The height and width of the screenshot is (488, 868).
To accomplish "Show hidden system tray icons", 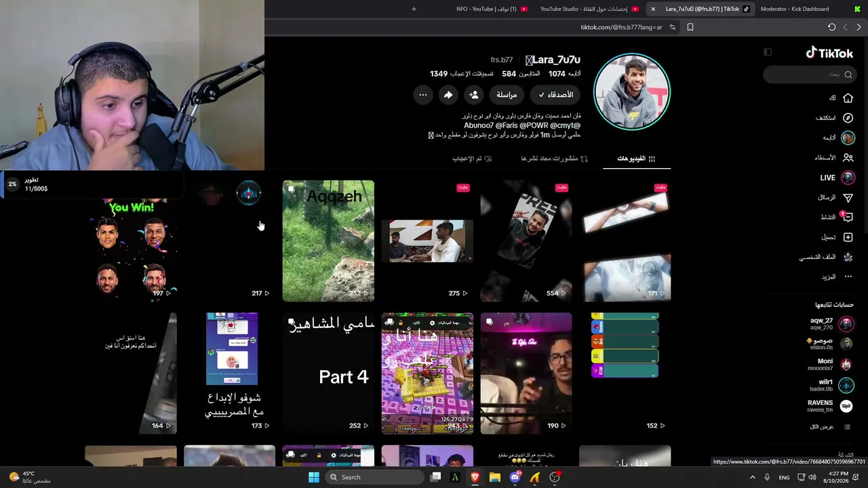I will tap(752, 477).
